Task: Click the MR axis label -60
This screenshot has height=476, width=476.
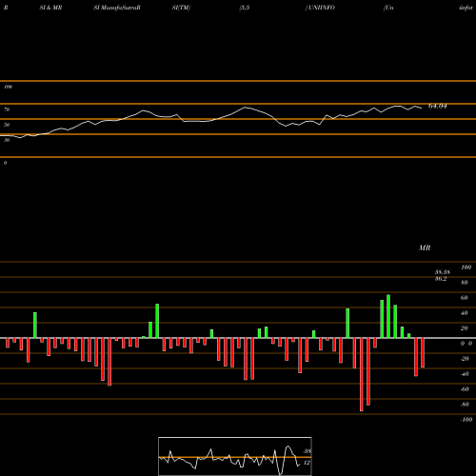Action: click(465, 389)
